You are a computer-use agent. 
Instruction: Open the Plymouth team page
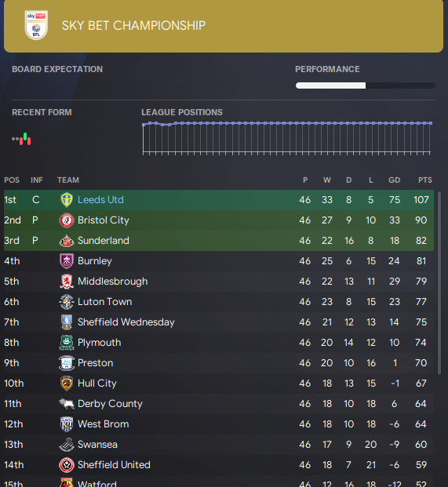(x=99, y=343)
